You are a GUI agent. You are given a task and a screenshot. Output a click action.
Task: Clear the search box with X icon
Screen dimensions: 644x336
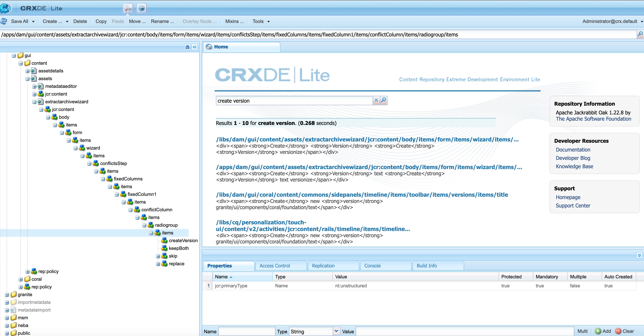click(x=376, y=100)
